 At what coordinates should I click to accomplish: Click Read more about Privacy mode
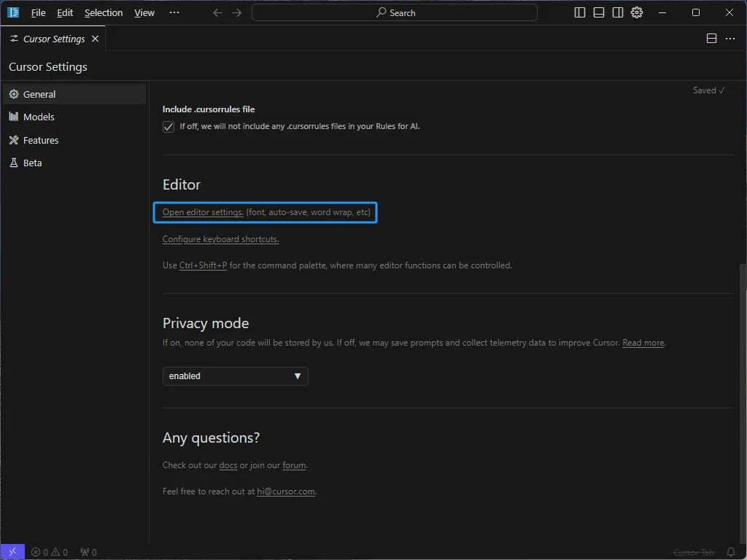643,343
